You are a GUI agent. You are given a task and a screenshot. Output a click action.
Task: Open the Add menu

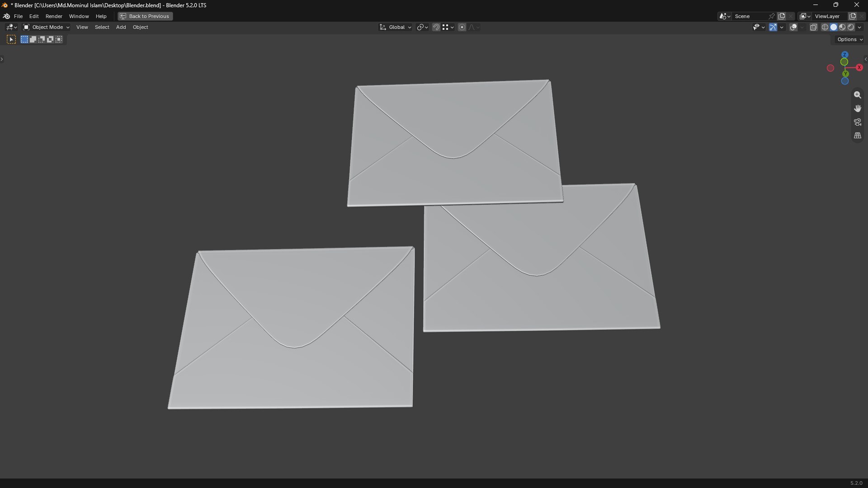click(121, 27)
